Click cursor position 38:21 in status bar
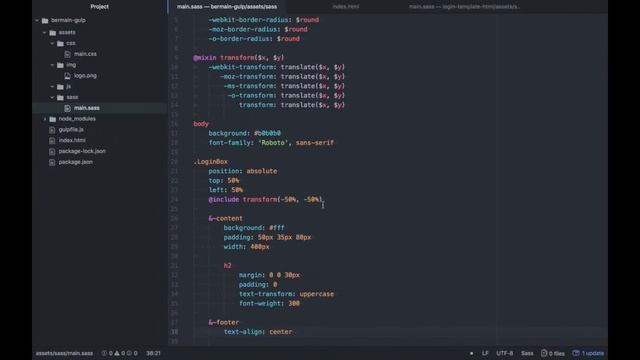Screen dimensions: 640x360 point(153,353)
